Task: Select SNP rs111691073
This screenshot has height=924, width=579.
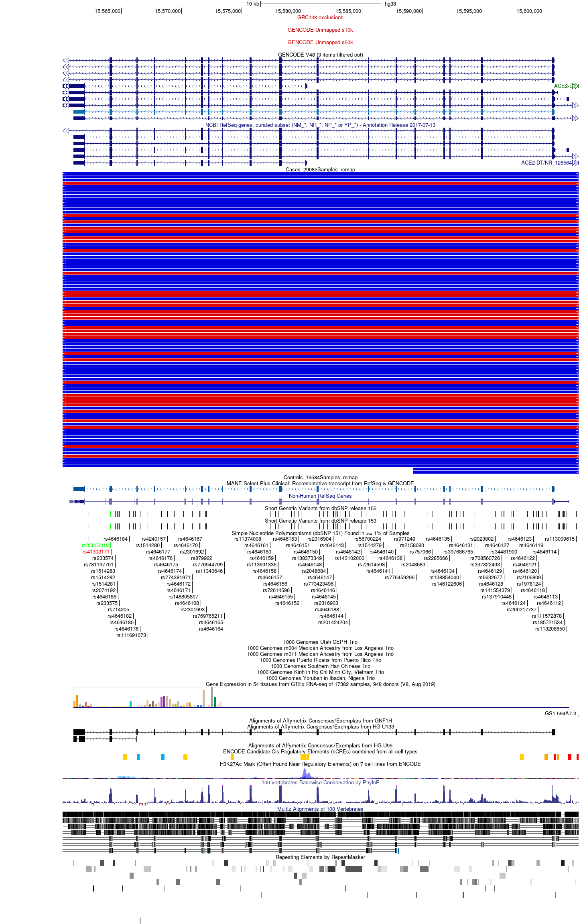Action: coord(131,635)
